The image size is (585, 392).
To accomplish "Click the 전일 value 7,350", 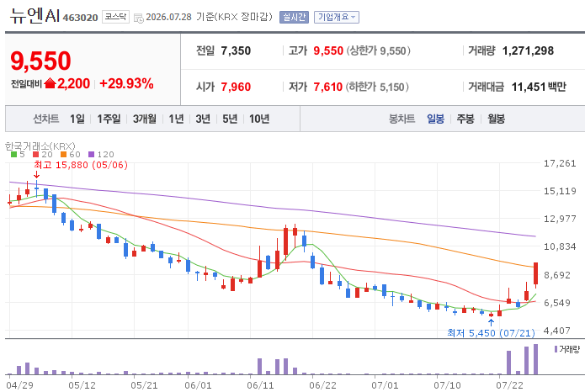I will tap(236, 50).
